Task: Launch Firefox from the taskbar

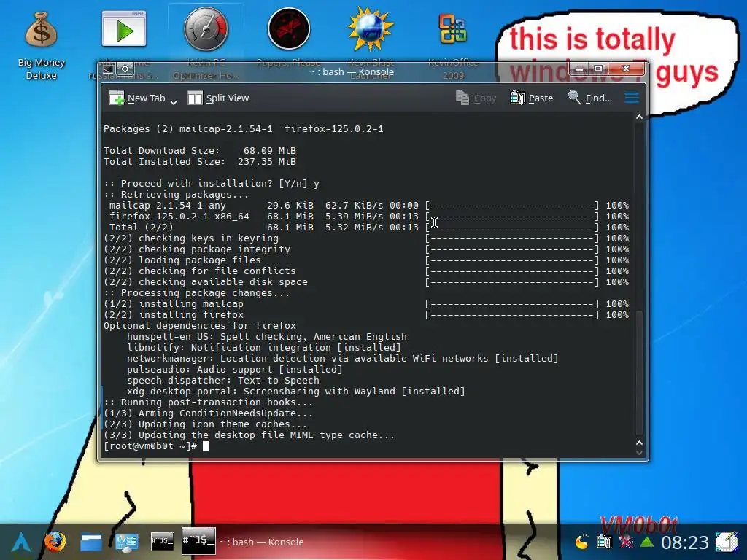Action: click(x=55, y=542)
